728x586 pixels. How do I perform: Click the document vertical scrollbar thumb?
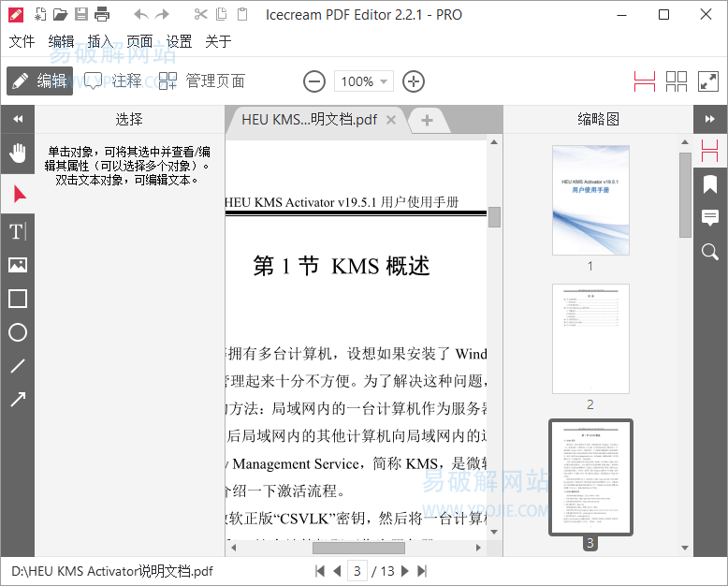[x=494, y=217]
